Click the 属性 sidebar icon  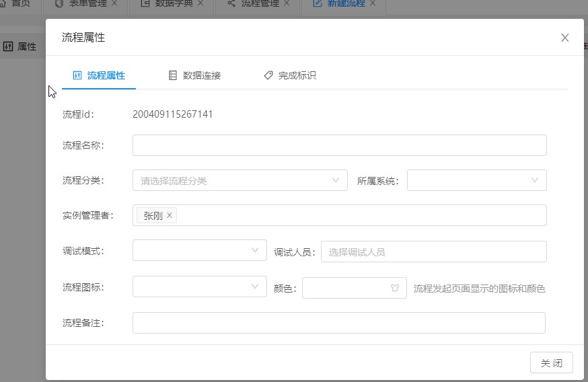click(x=8, y=46)
